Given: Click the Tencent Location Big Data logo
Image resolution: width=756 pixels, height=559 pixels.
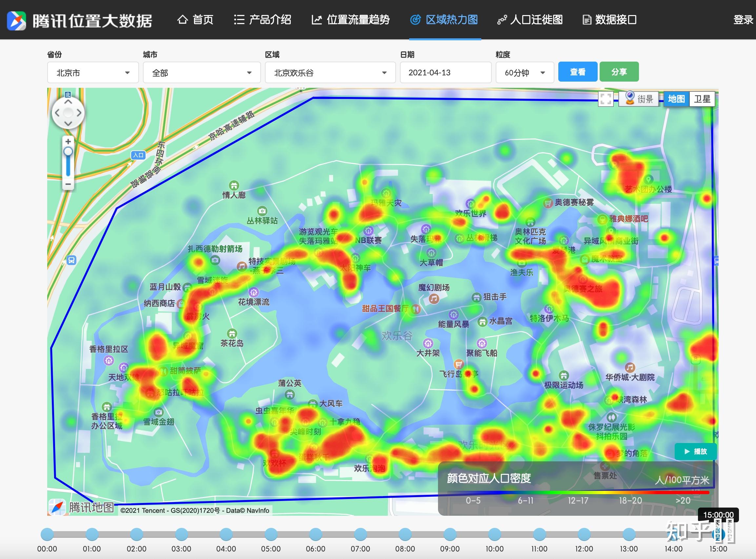Looking at the screenshot, I should tap(80, 20).
